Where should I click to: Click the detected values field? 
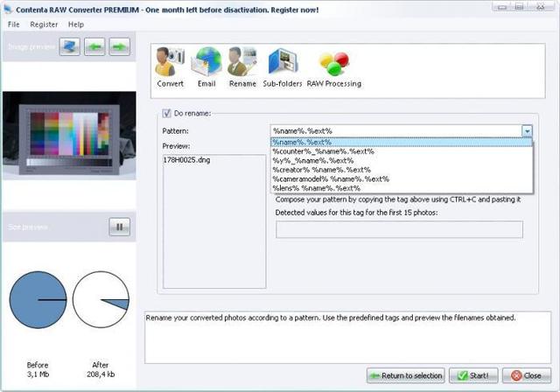point(399,229)
